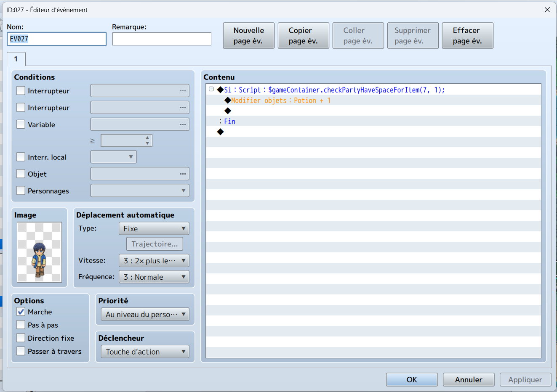Click the character sprite image preview
Image resolution: width=557 pixels, height=392 pixels.
40,252
